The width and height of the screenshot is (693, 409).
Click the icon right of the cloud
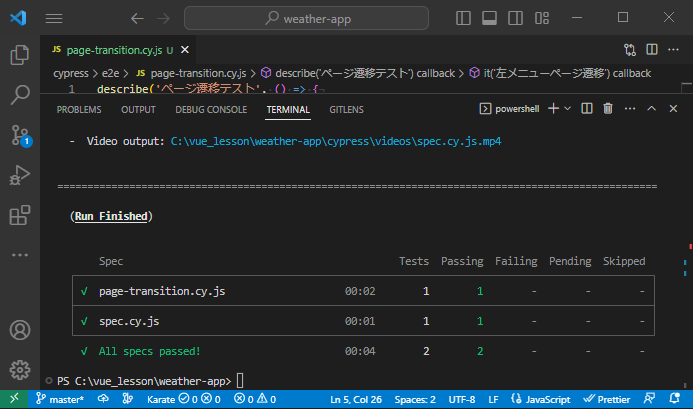(x=127, y=399)
